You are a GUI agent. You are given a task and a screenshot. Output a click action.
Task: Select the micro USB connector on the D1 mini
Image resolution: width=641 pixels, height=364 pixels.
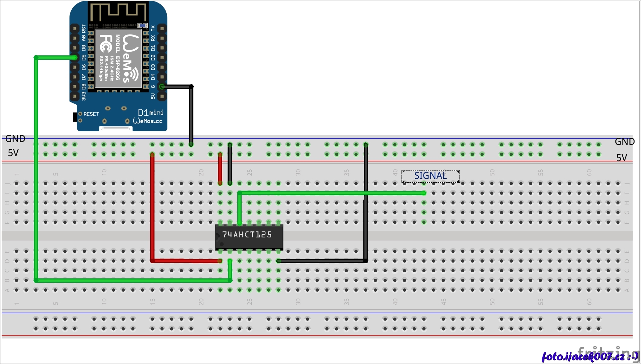click(115, 128)
